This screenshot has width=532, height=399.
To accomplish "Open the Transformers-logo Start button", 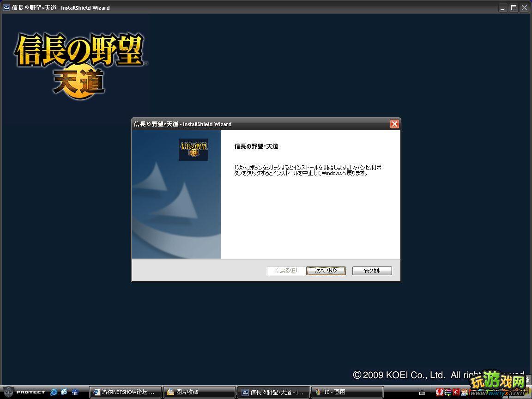I will click(24, 392).
